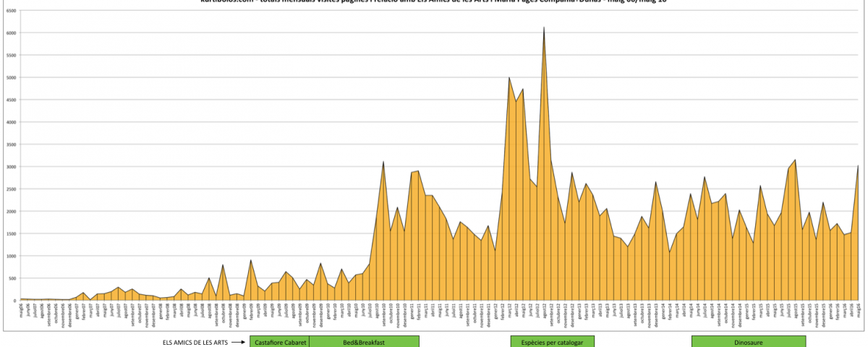Click the 5000 y-axis label
Viewport: 868px width, 347px height.
point(9,77)
